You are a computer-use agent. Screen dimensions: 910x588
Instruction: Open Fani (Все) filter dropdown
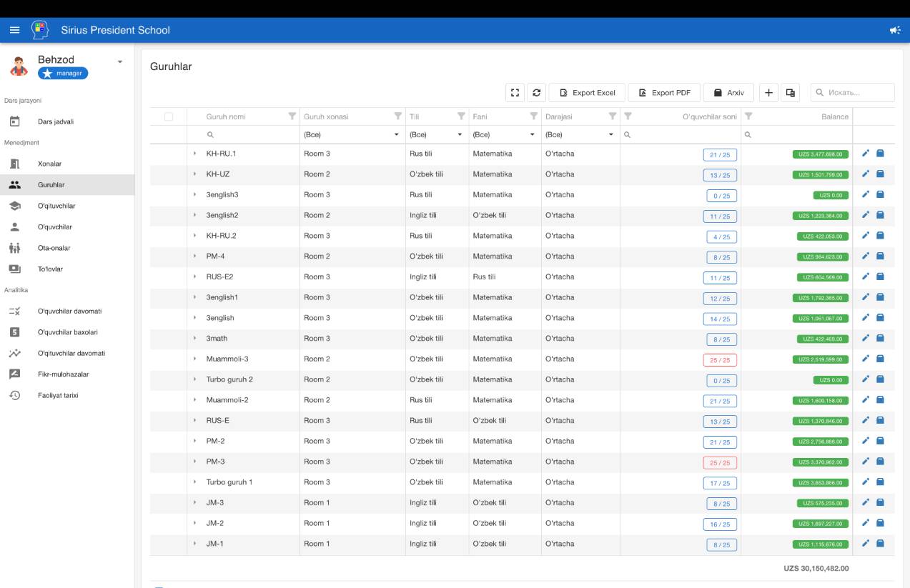[x=504, y=134]
